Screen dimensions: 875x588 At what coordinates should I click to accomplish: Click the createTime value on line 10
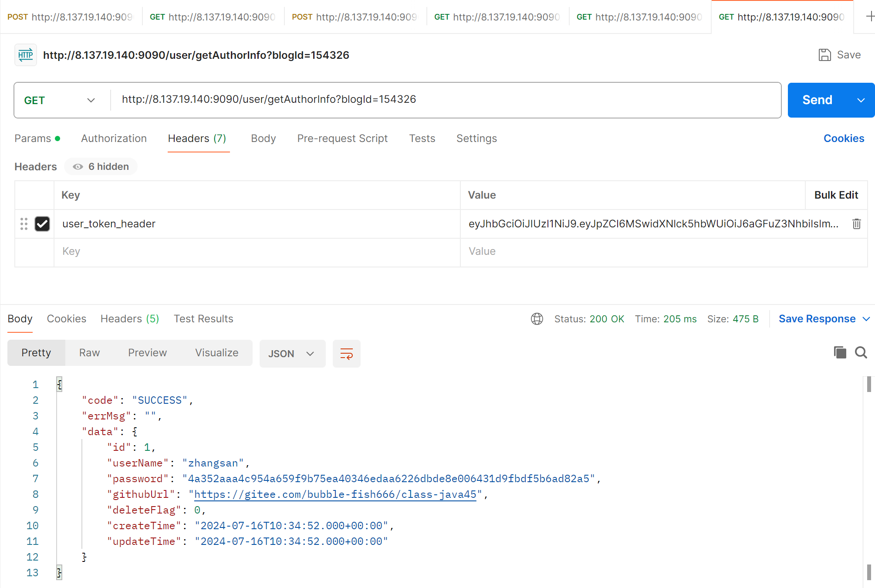pos(291,526)
